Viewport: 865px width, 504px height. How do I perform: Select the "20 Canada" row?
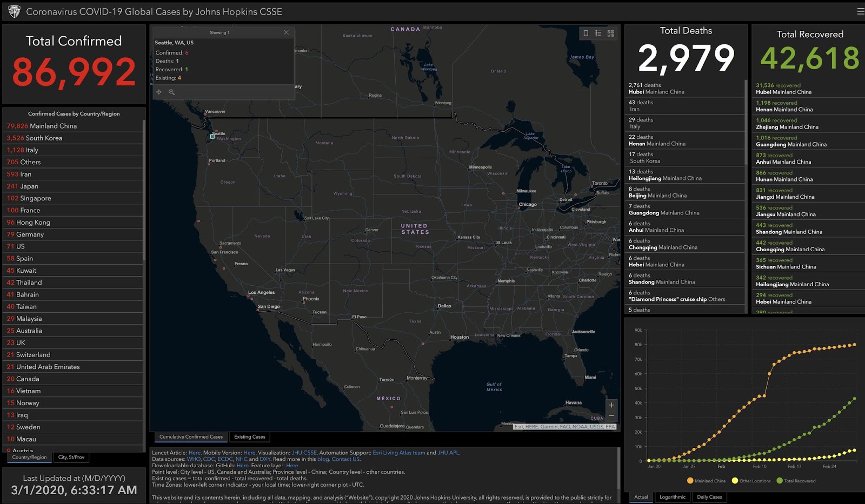tap(72, 379)
